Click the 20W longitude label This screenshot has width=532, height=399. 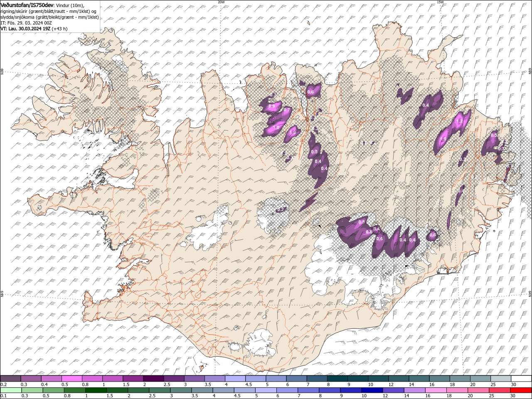221,2
